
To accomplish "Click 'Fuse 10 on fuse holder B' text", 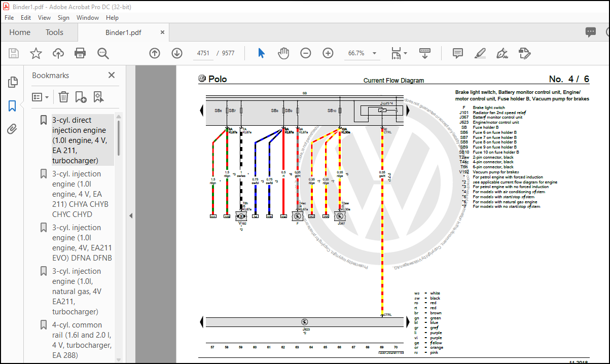I will pyautogui.click(x=495, y=152).
